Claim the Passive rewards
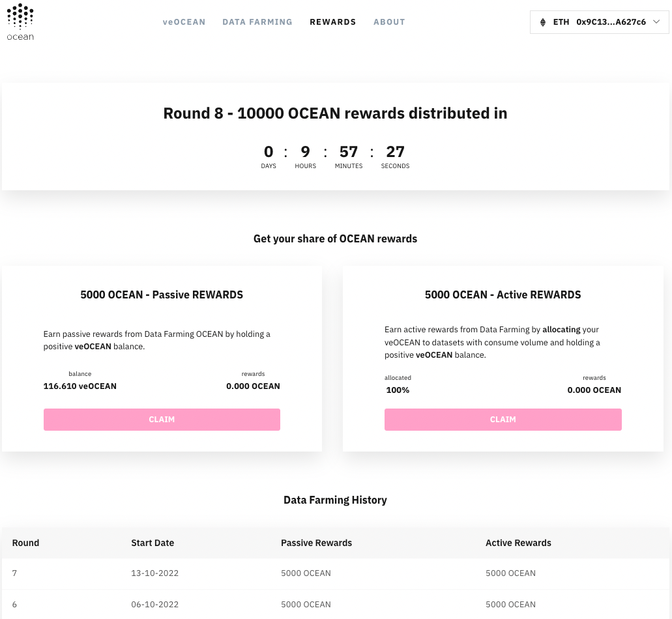Screen dimensions: 672x619 (162, 420)
